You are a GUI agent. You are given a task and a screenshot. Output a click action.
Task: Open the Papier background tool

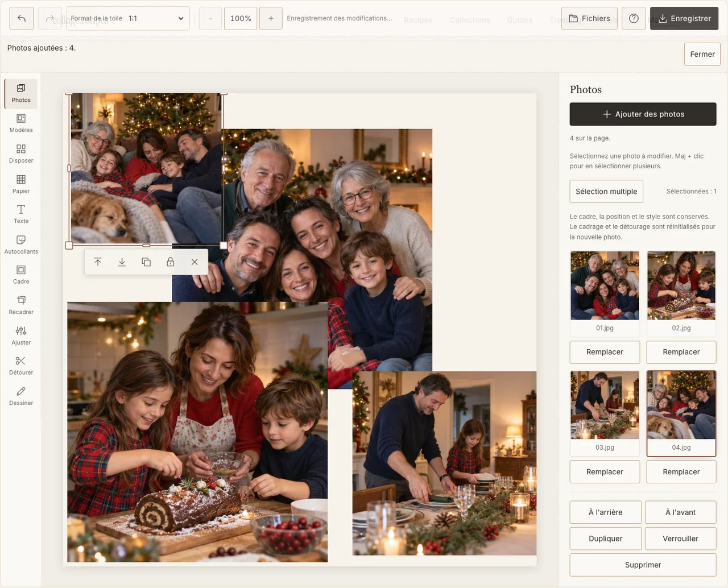tap(21, 184)
